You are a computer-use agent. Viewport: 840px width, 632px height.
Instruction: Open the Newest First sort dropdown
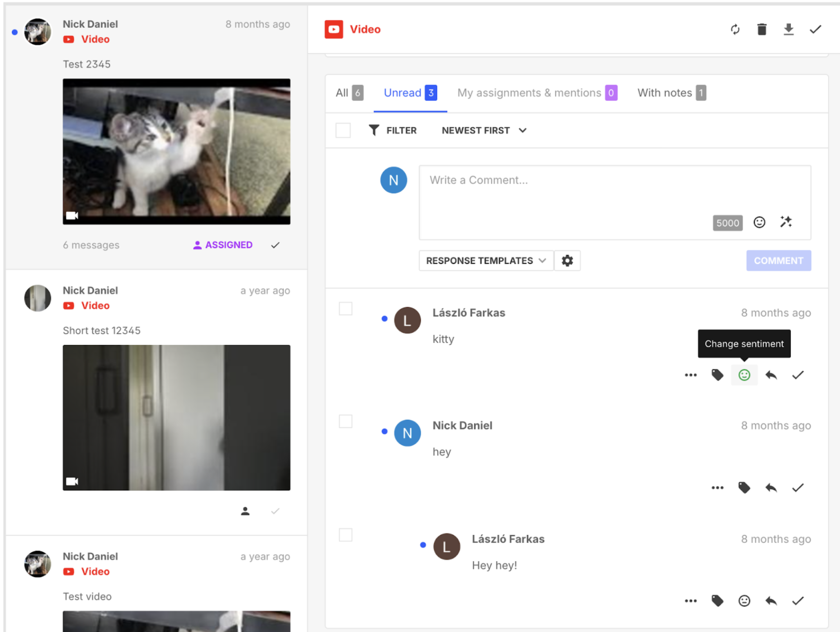click(x=484, y=130)
